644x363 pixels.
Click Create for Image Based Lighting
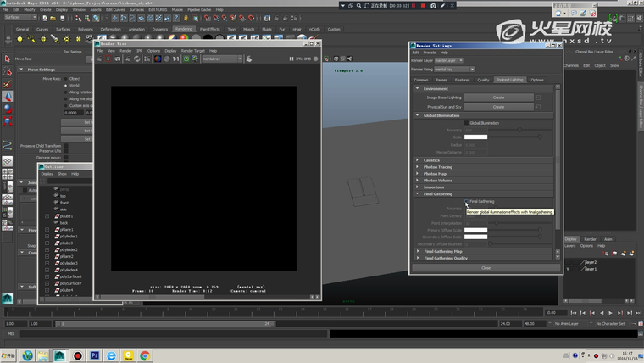[498, 98]
